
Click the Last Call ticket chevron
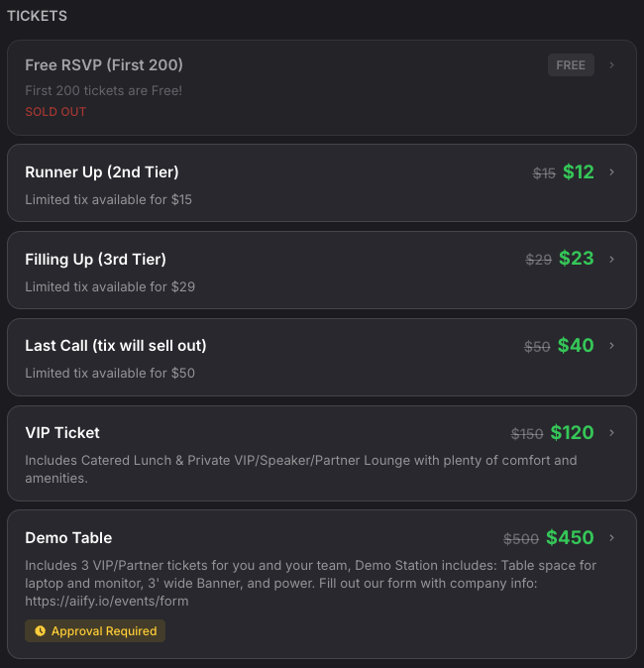coord(612,346)
